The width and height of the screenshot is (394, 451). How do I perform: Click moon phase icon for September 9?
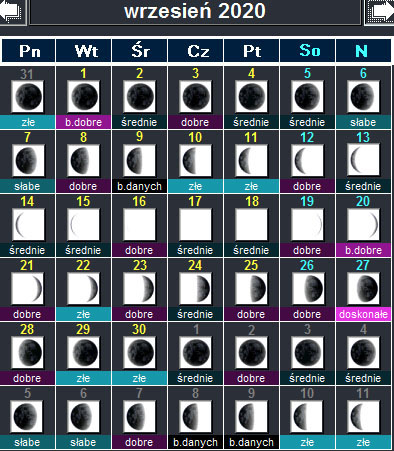(x=139, y=161)
